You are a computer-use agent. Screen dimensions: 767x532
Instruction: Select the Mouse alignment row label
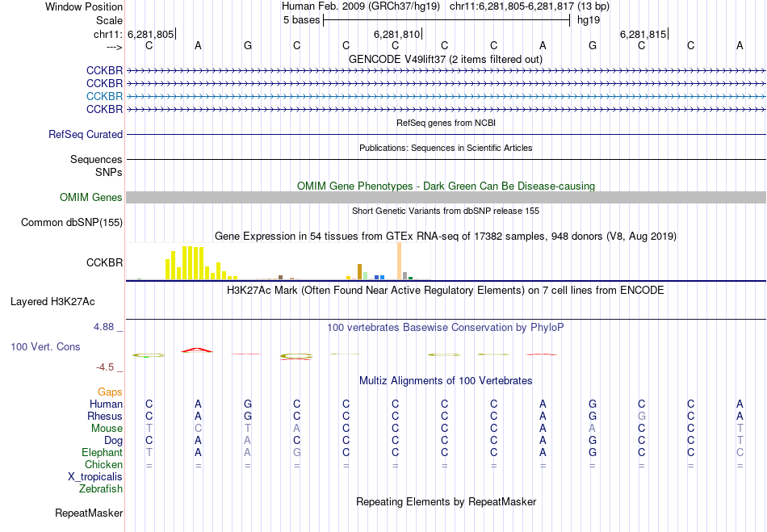(107, 429)
